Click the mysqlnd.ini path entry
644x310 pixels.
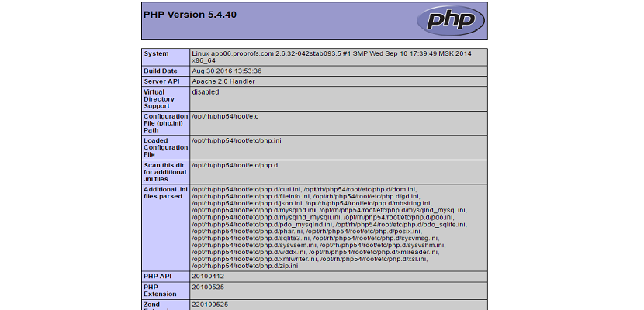click(254, 210)
